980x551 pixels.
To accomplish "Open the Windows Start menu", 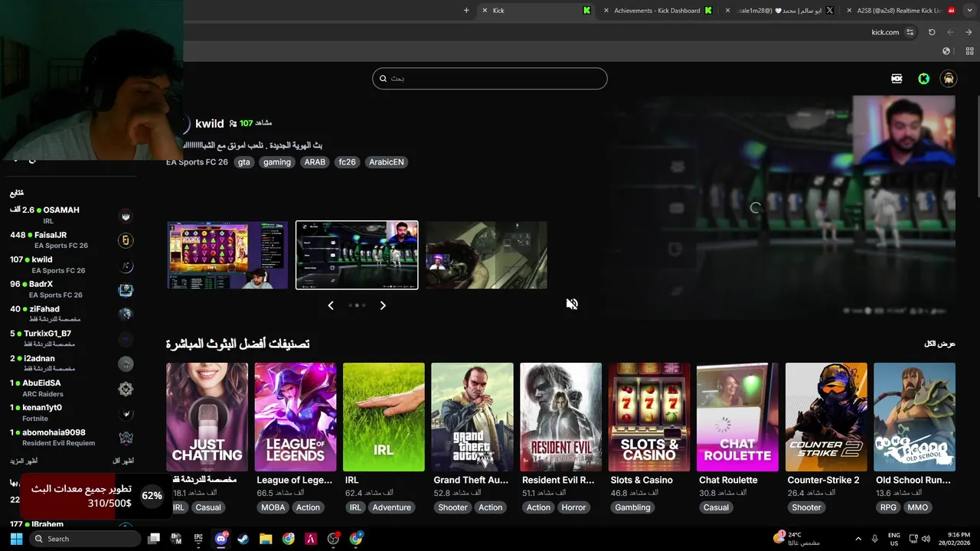I will pos(16,539).
